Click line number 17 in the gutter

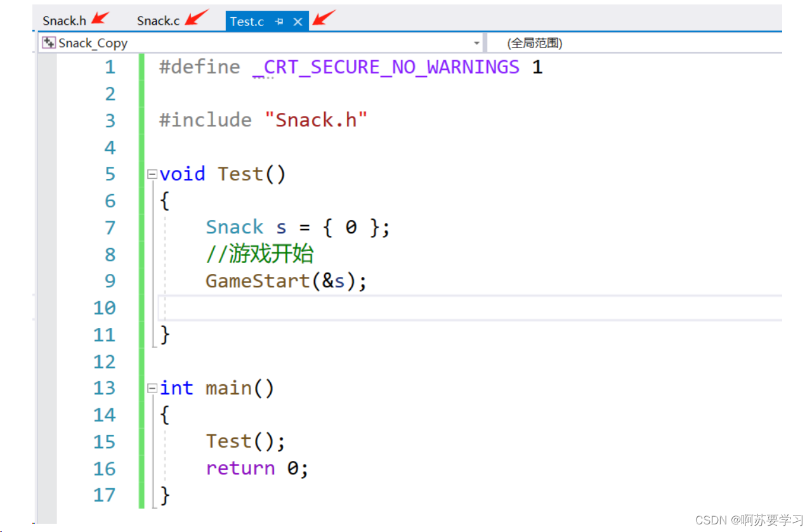pos(105,495)
